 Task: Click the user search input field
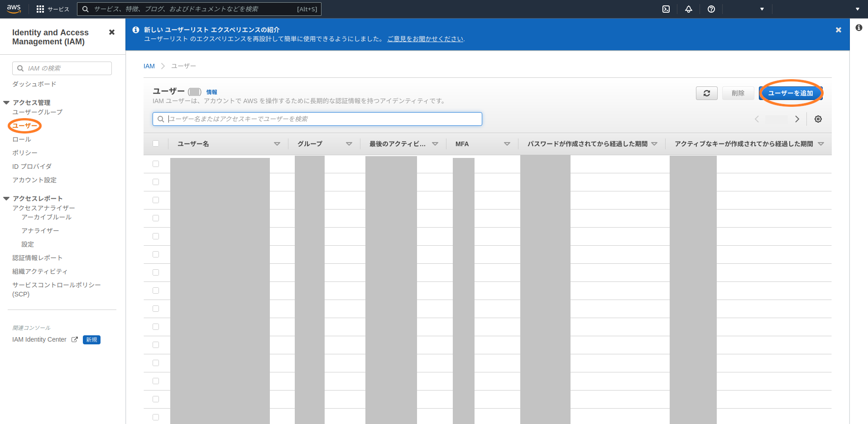pos(317,119)
